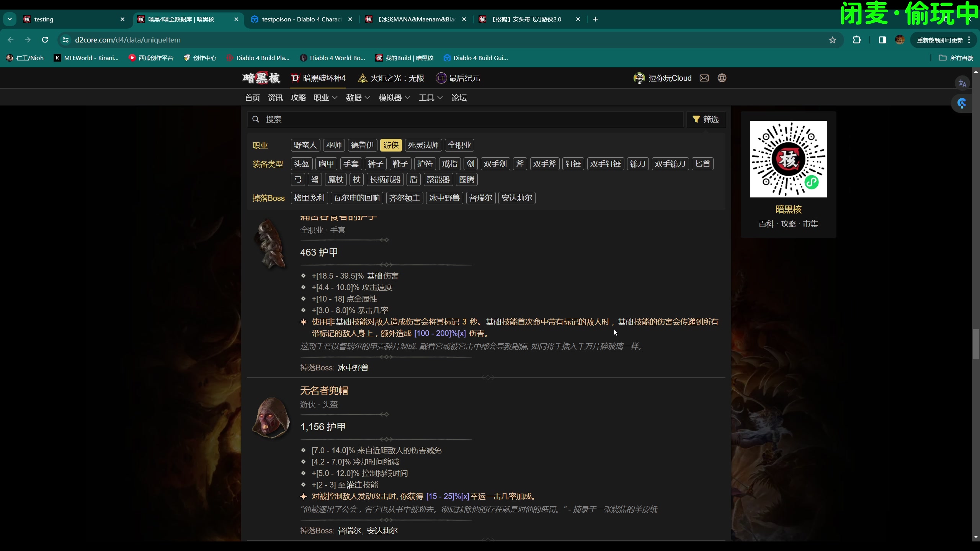Open the 攻略 menu item
This screenshot has height=551, width=980.
tap(298, 98)
